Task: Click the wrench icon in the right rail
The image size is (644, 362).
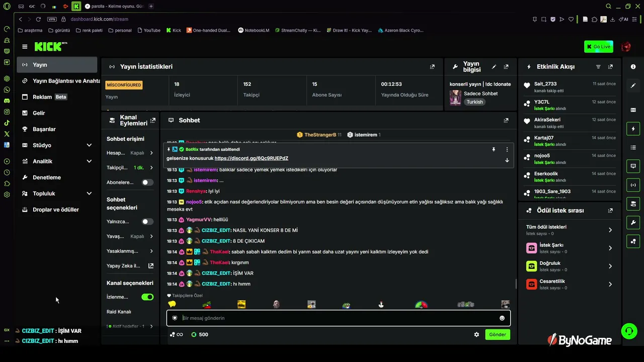Action: [633, 222]
